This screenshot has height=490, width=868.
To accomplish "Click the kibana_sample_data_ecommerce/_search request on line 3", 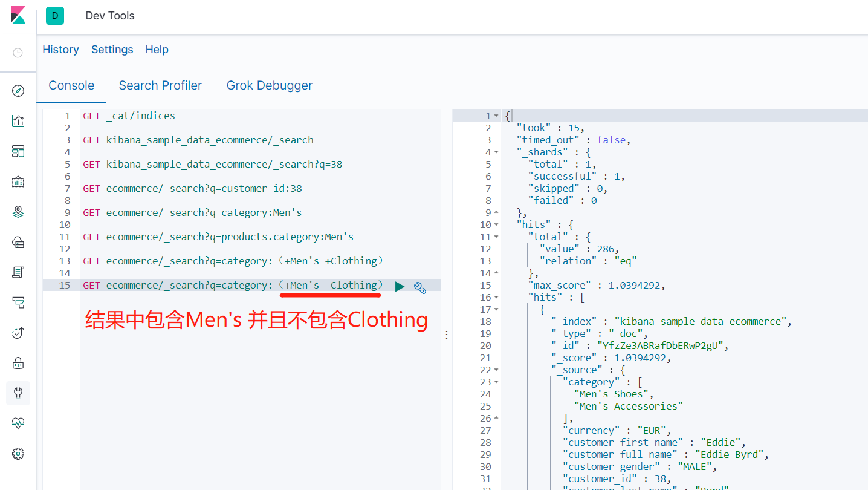I will [198, 140].
